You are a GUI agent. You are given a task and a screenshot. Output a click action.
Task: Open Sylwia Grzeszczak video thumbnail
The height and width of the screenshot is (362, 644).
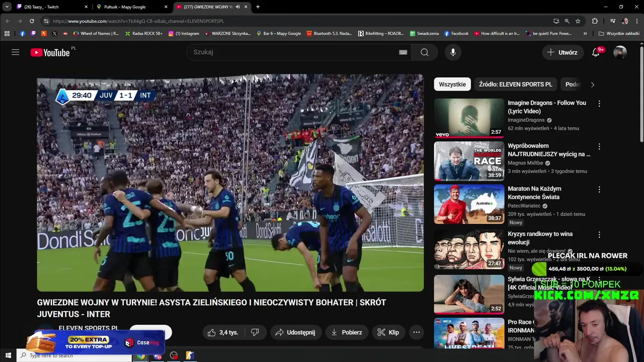tap(469, 294)
